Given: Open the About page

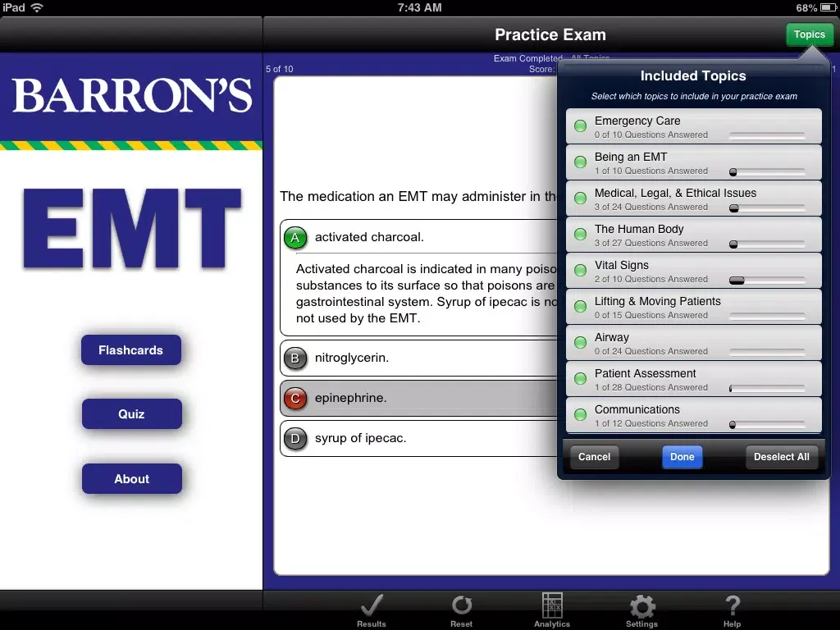Looking at the screenshot, I should [131, 478].
